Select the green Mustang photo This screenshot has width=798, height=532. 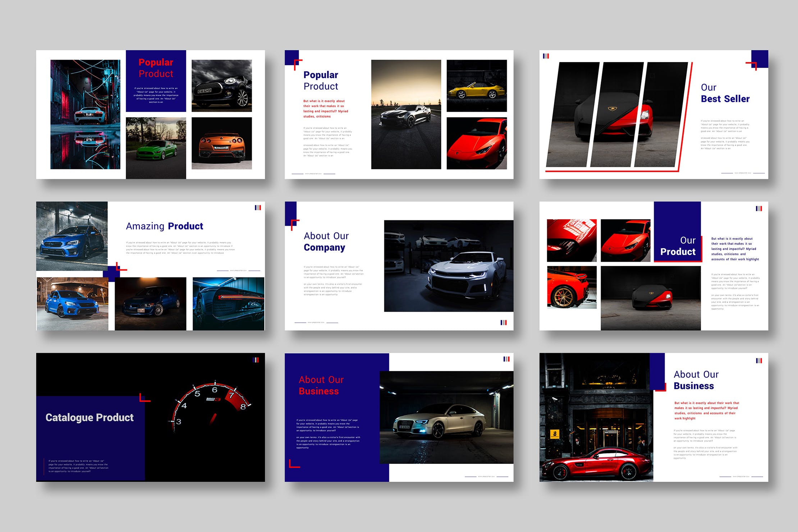(156, 148)
